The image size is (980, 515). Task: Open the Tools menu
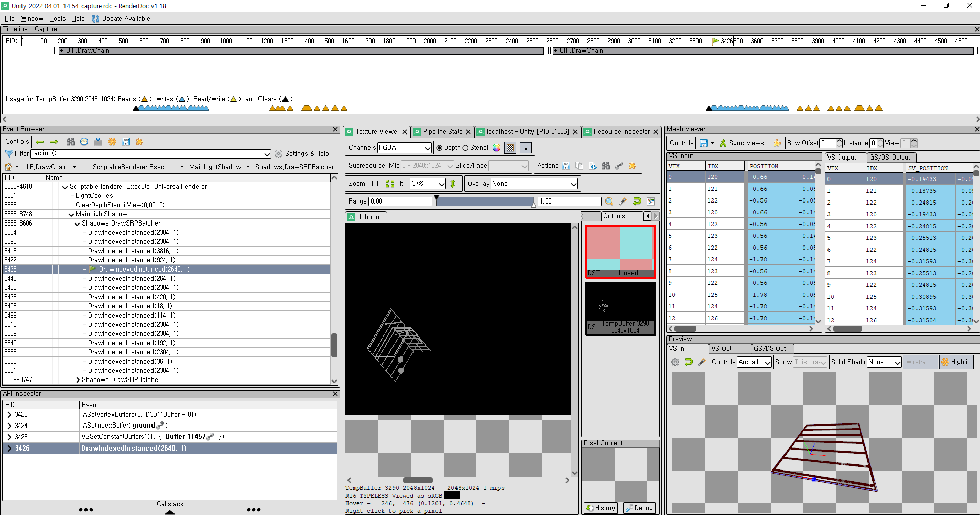coord(58,18)
